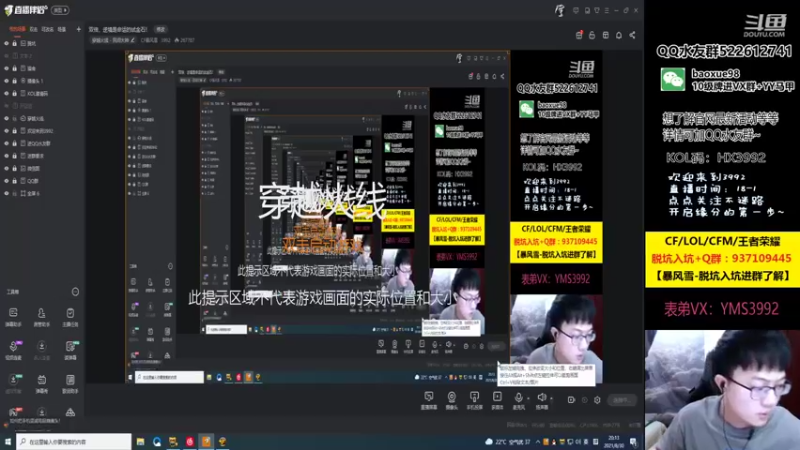Screen dimensions: 800x450
Task: Expand the speaker options arrow
Action: click(551, 398)
